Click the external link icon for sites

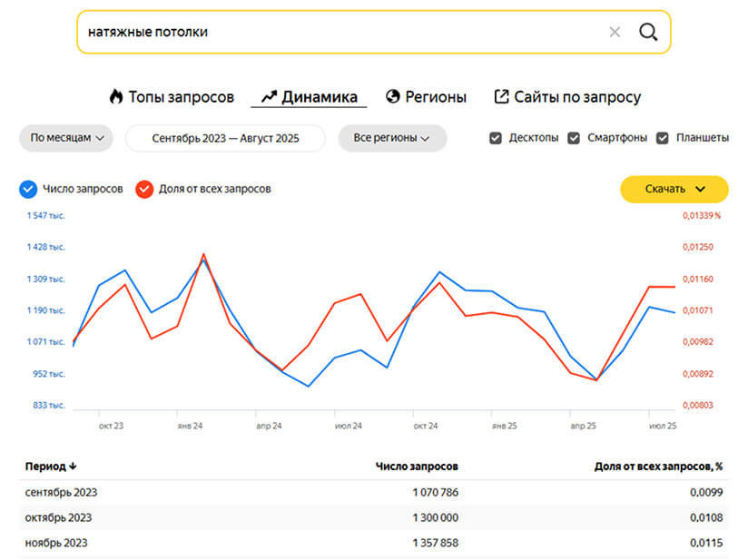[x=501, y=96]
